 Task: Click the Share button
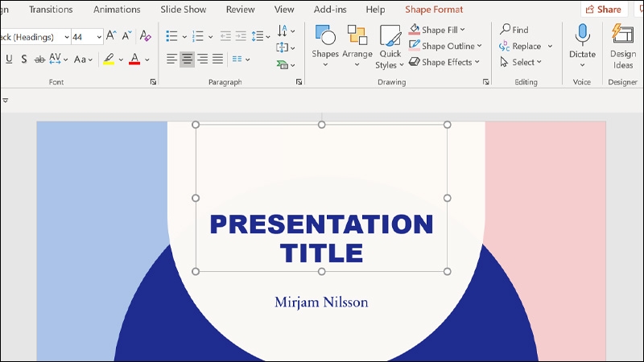(x=604, y=9)
